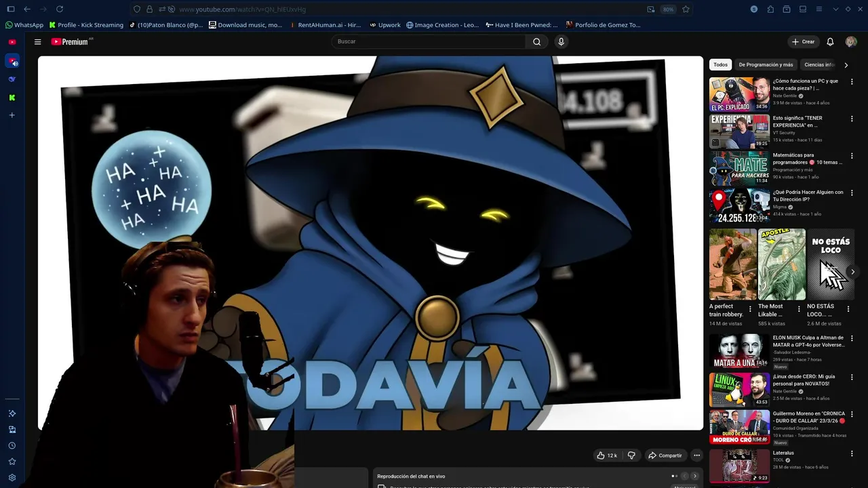
Task: Open the first YouTube pinned sidebar tab
Action: tap(12, 42)
